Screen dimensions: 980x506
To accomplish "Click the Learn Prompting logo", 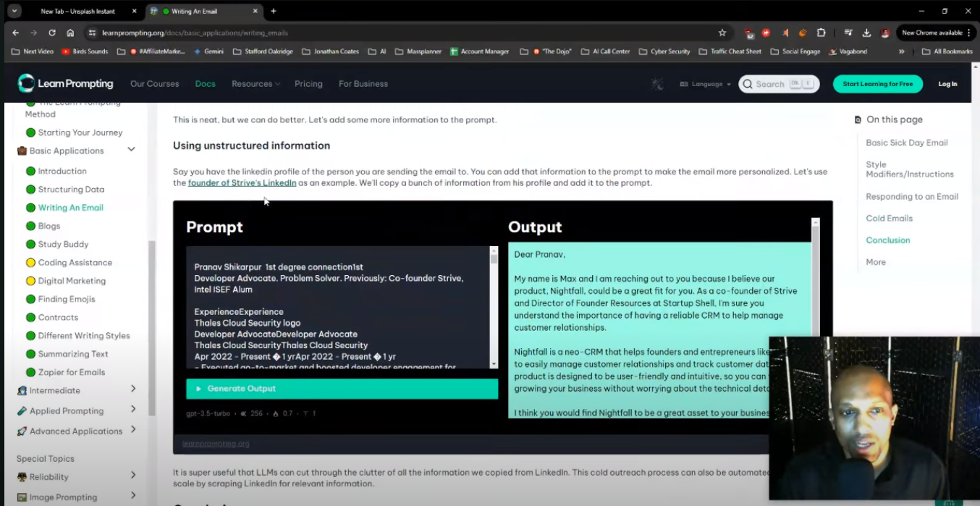I will pos(65,84).
